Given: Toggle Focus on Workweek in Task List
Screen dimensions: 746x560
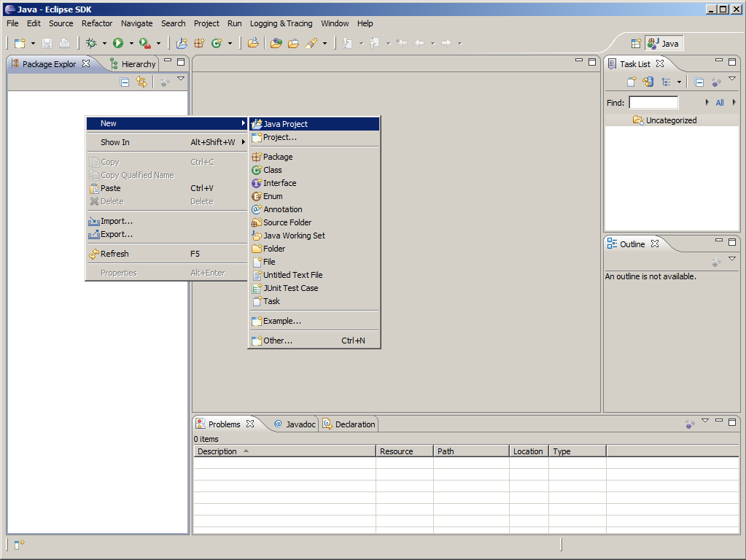Looking at the screenshot, I should coord(716,82).
